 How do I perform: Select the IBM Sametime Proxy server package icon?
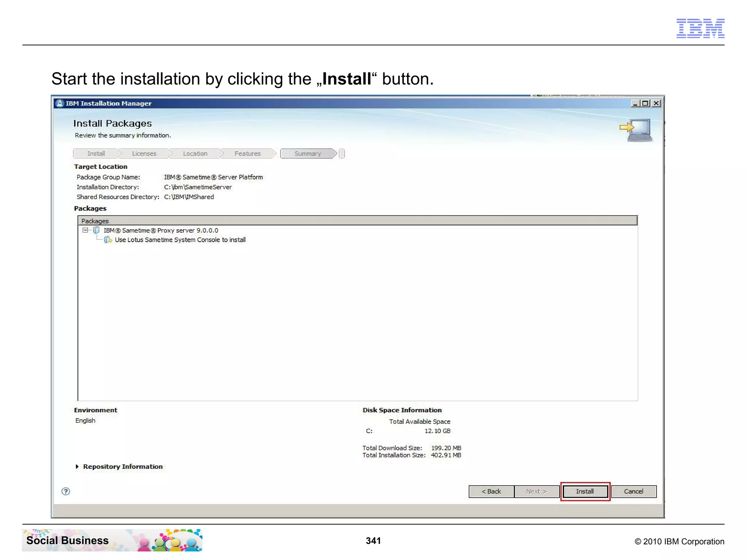(x=96, y=230)
